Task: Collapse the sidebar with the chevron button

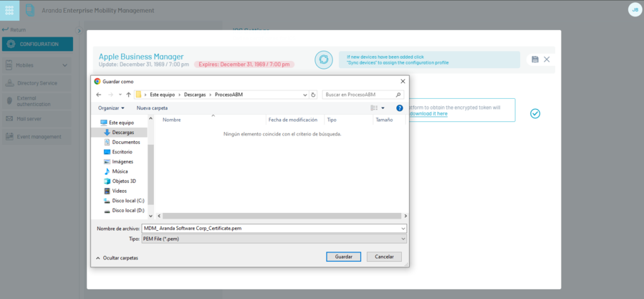Action: click(x=80, y=30)
